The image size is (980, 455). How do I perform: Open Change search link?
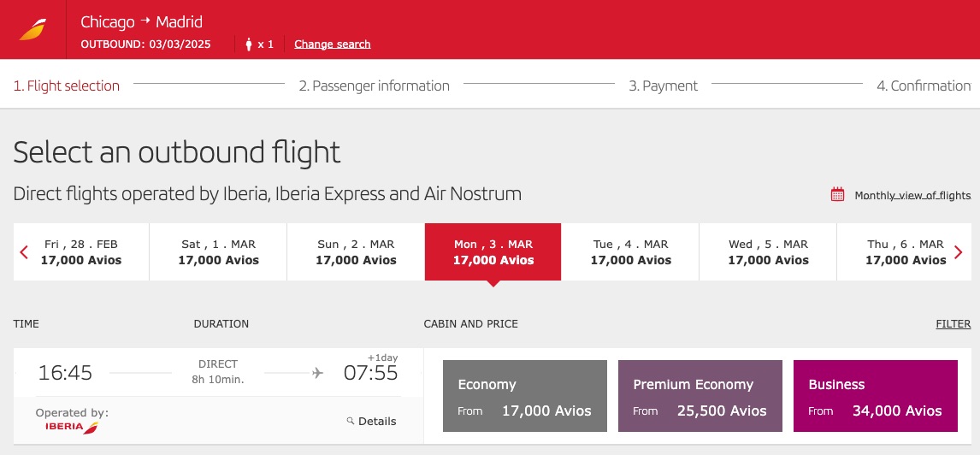[x=332, y=44]
